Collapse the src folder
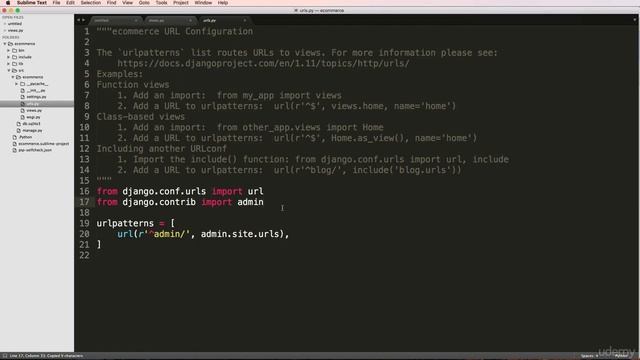Viewport: 640px width, 360px height. [x=9, y=70]
